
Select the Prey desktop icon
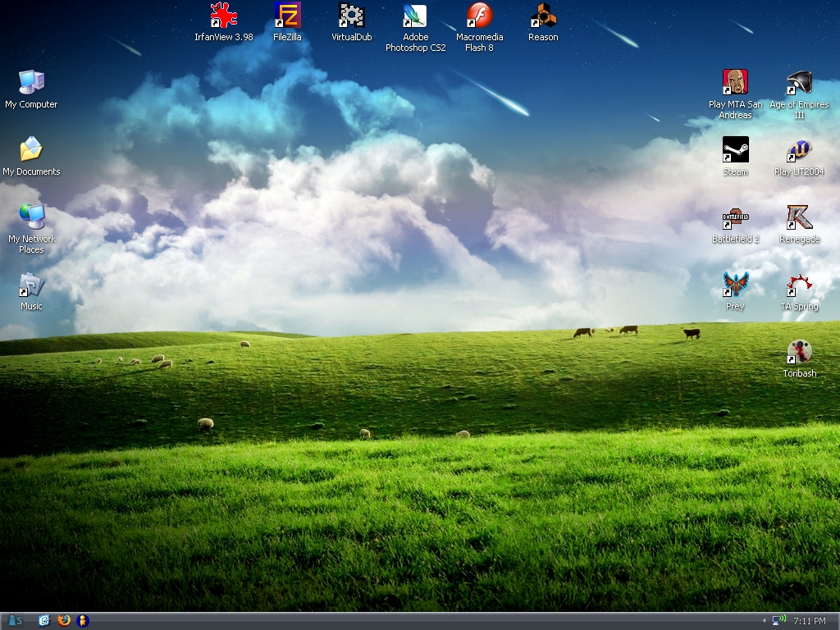point(735,285)
